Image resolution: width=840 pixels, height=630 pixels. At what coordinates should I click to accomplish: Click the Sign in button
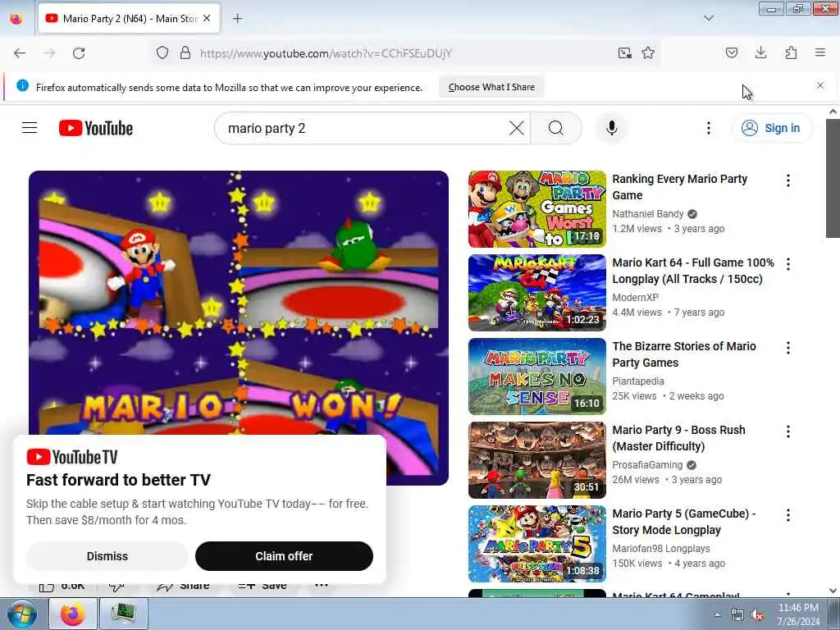coord(772,128)
